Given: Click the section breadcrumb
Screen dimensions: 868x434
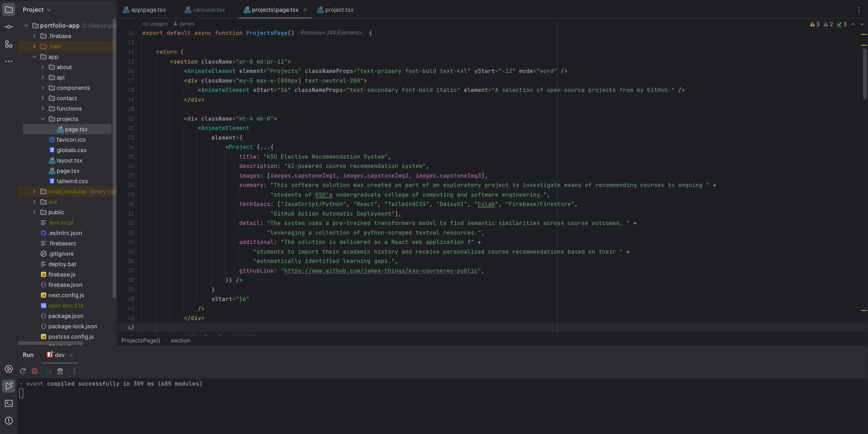Looking at the screenshot, I should pos(180,341).
